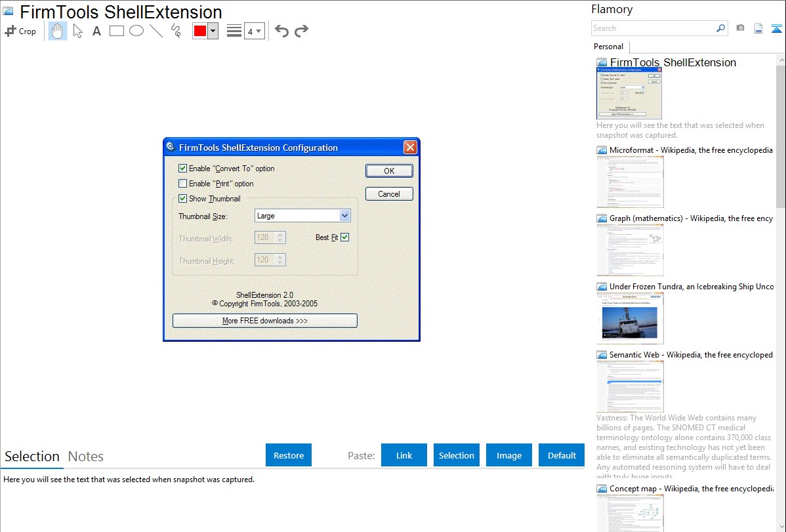Open the line width dropdown showing 4
The height and width of the screenshot is (532, 786).
pyautogui.click(x=255, y=31)
